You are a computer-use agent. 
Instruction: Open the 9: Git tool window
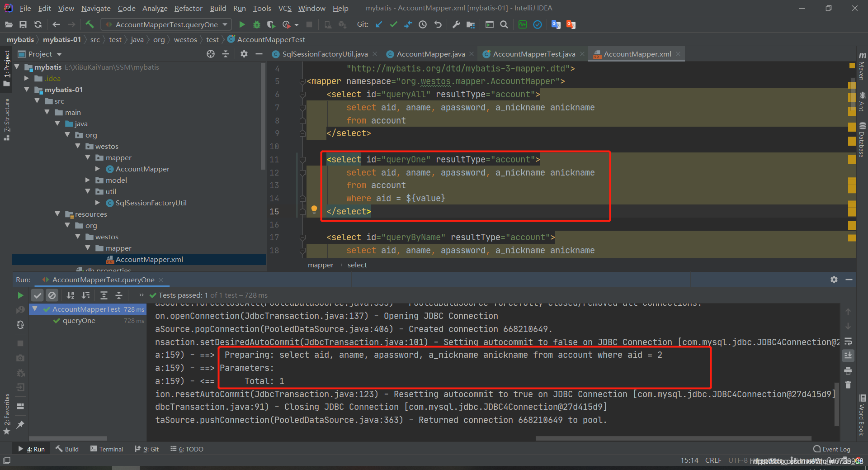[147, 449]
